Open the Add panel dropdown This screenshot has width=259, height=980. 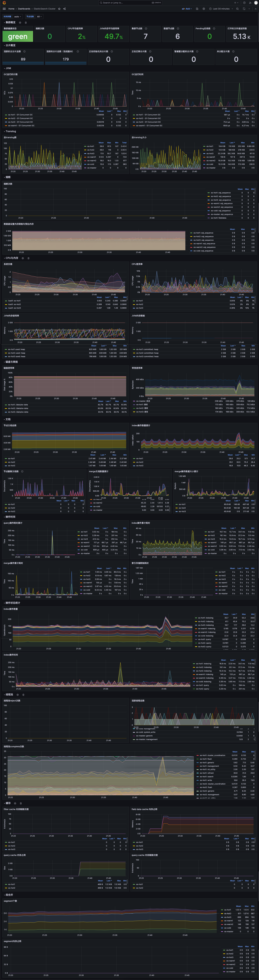point(187,9)
